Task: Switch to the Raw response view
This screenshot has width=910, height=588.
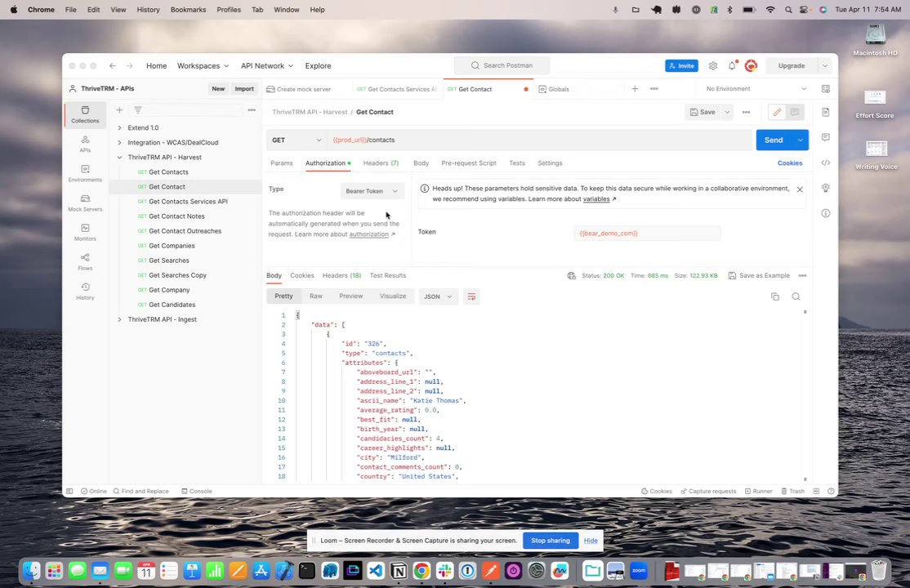Action: (x=315, y=296)
